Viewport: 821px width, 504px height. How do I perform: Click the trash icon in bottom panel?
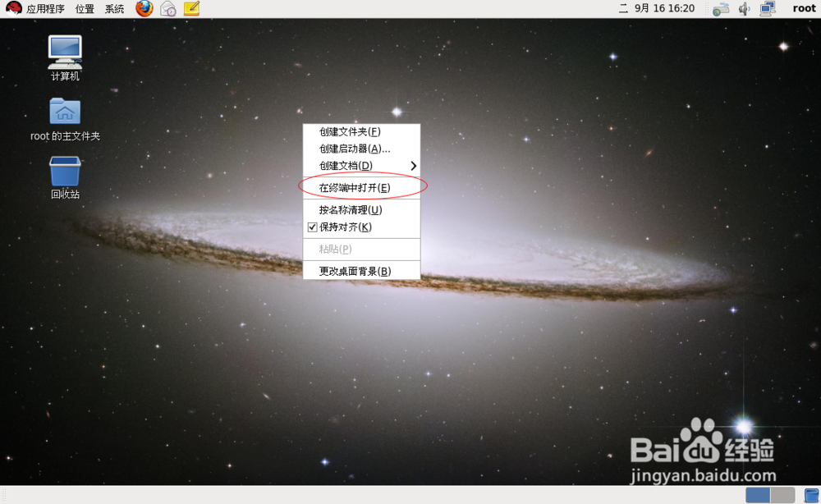pyautogui.click(x=811, y=495)
